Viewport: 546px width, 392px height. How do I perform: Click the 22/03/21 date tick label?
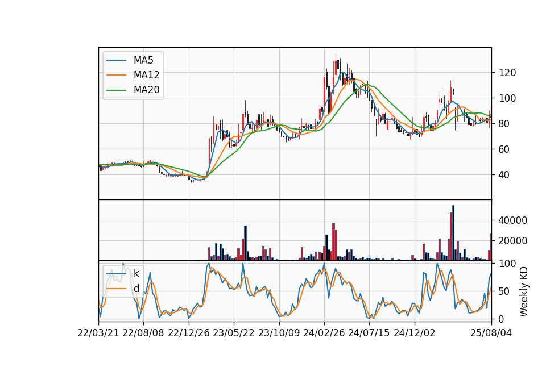point(98,333)
